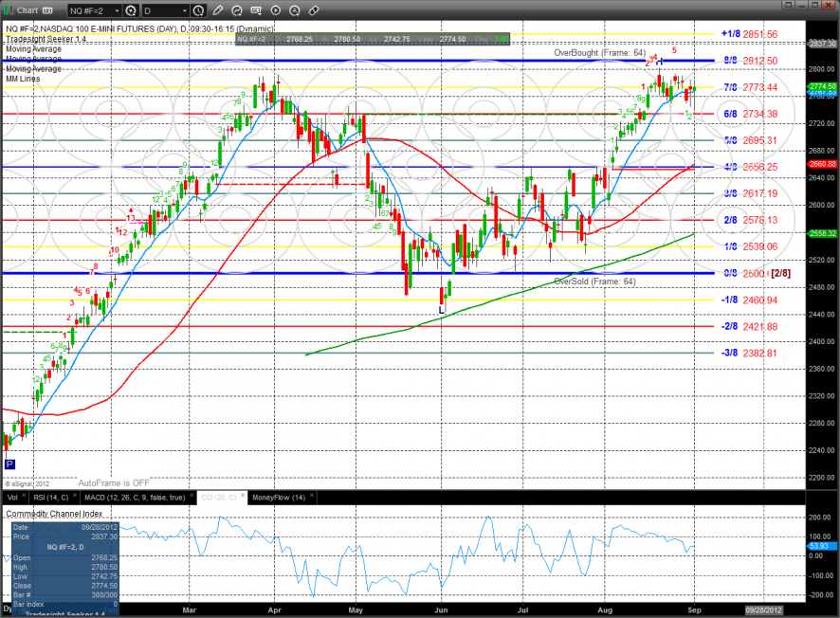Open the chart type bar icon

click(256, 10)
